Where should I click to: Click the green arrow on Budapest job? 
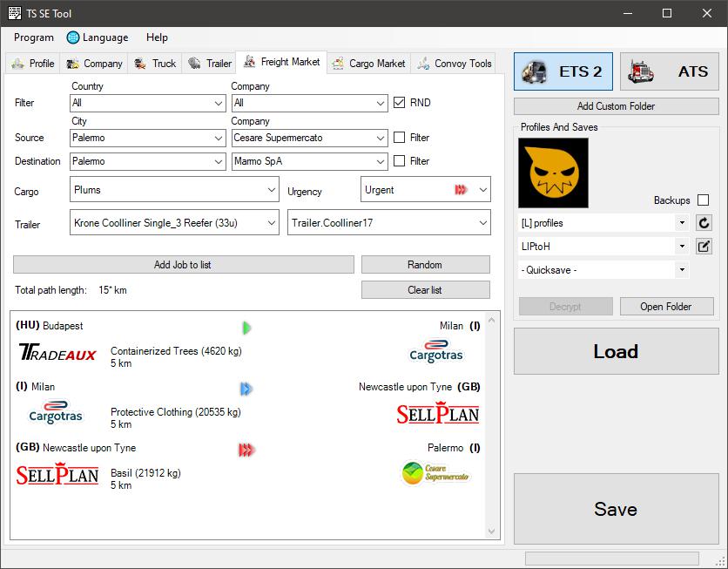pyautogui.click(x=247, y=328)
